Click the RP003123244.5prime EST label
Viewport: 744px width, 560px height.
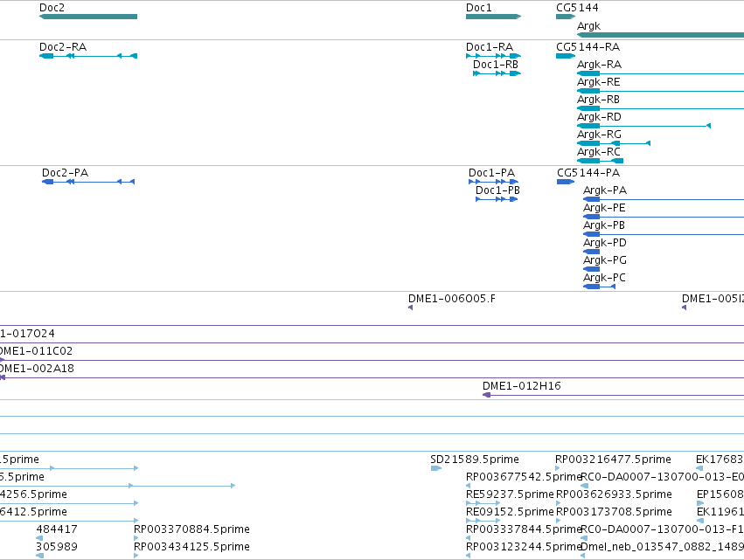(524, 547)
